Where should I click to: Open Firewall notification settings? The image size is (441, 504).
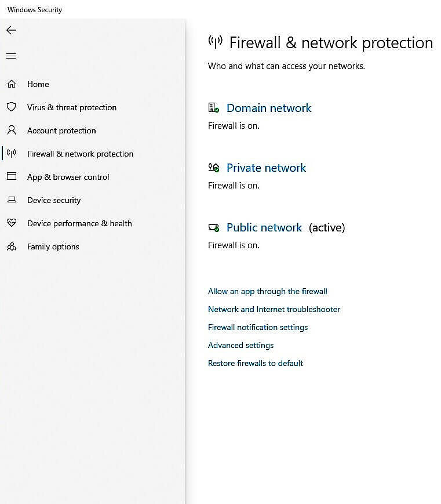(258, 327)
